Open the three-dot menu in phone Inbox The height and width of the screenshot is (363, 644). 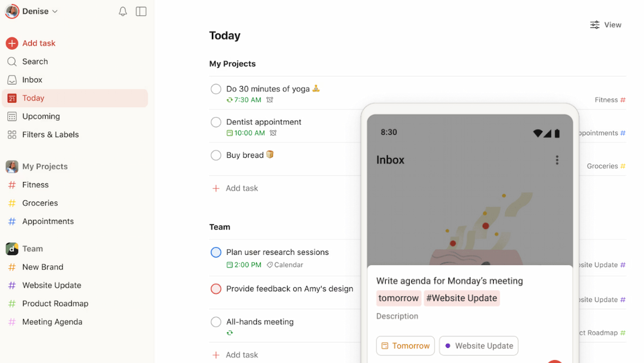[557, 160]
